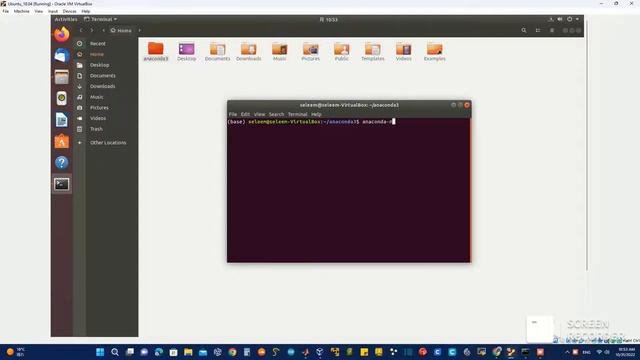Open the terminal Terminal menu

click(x=298, y=114)
